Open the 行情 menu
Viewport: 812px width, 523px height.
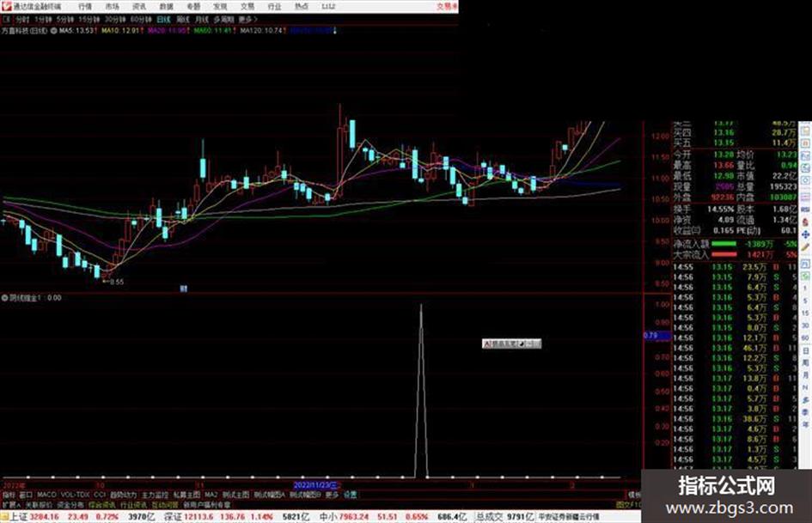pyautogui.click(x=85, y=6)
